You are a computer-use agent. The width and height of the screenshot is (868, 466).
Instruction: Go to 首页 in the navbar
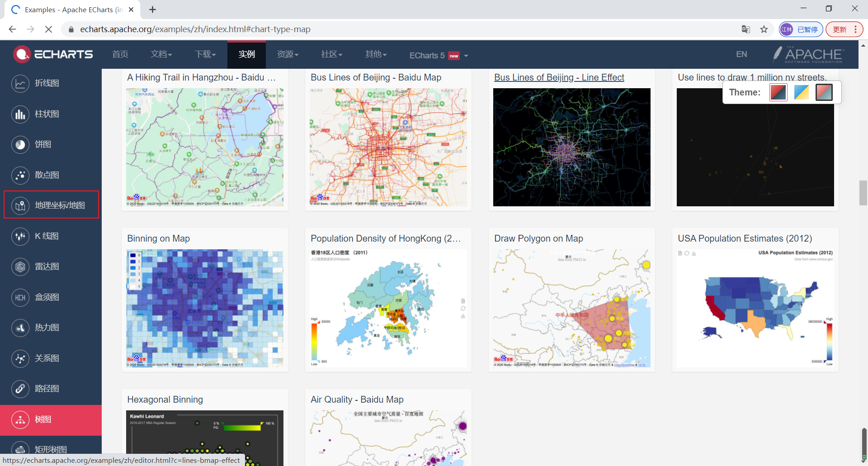(x=120, y=54)
